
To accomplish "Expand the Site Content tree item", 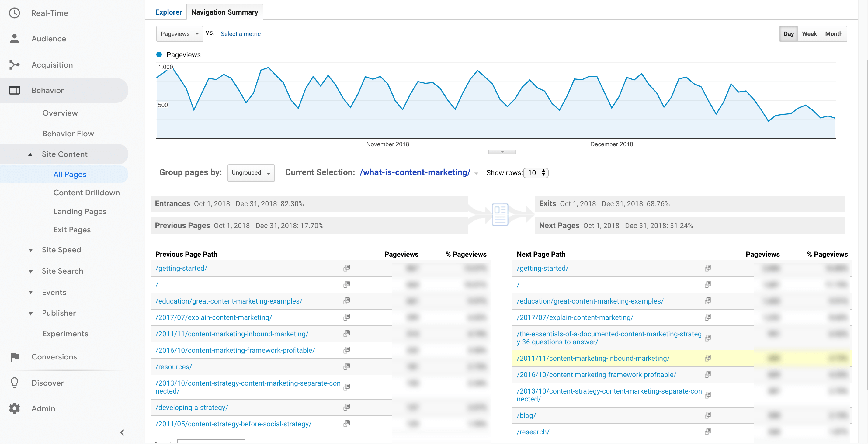I will 64,154.
